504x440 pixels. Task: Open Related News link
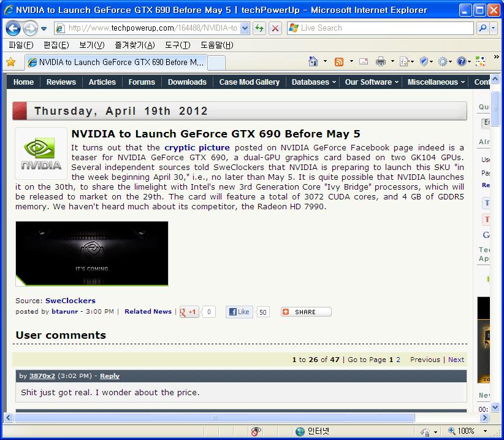[x=148, y=311]
